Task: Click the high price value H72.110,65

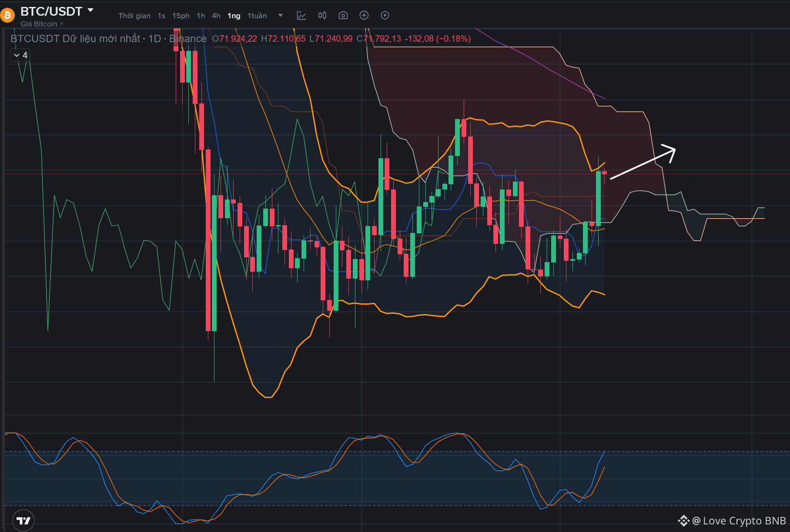Action: click(283, 39)
